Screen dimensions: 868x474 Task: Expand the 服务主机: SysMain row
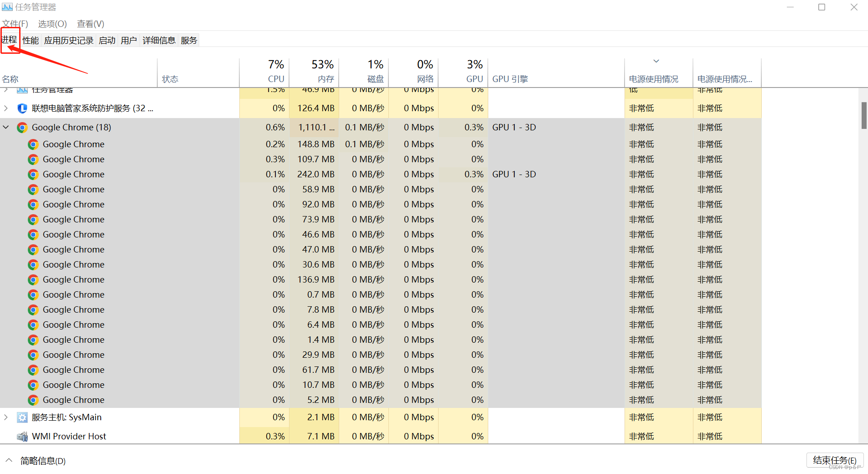pyautogui.click(x=6, y=417)
